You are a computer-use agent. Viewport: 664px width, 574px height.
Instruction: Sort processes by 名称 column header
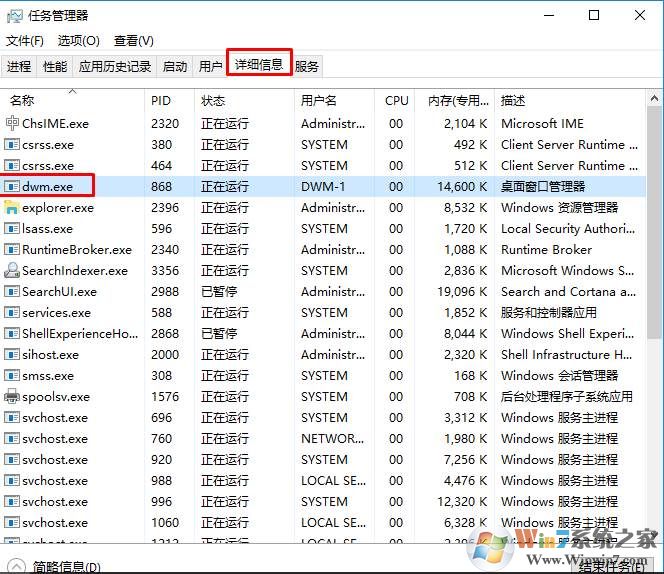click(x=22, y=101)
